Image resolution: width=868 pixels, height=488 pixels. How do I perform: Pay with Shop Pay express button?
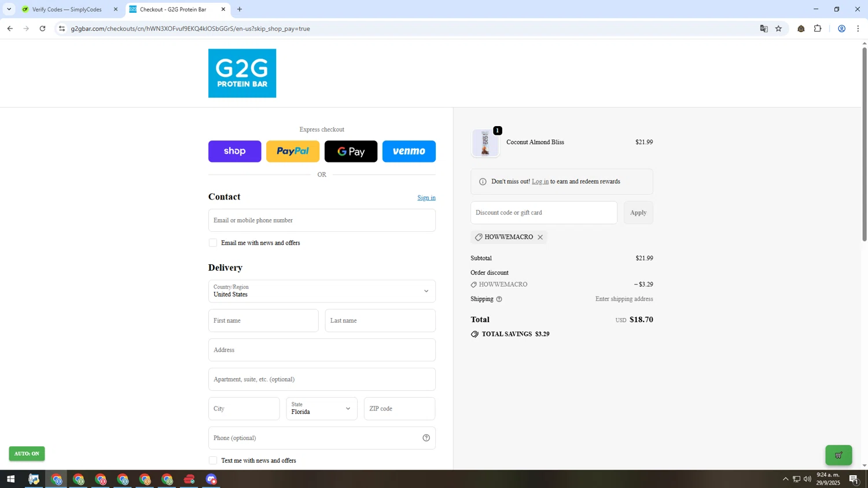tap(234, 151)
